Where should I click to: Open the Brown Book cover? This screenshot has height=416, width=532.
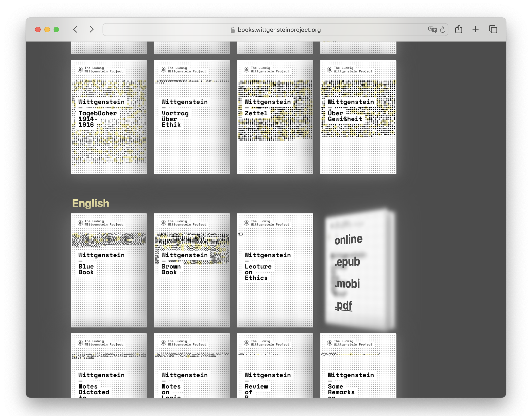[192, 270]
